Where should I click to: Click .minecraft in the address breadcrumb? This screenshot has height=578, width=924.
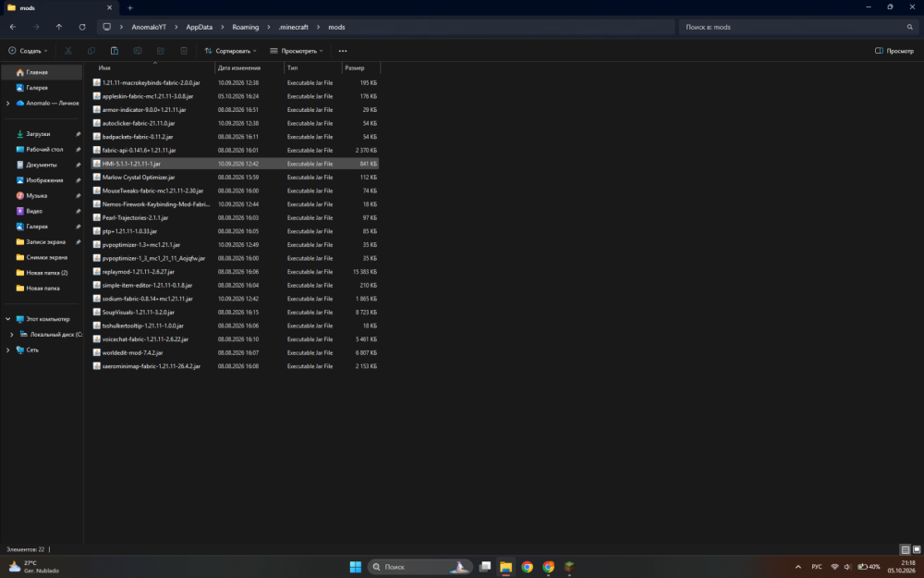point(294,27)
